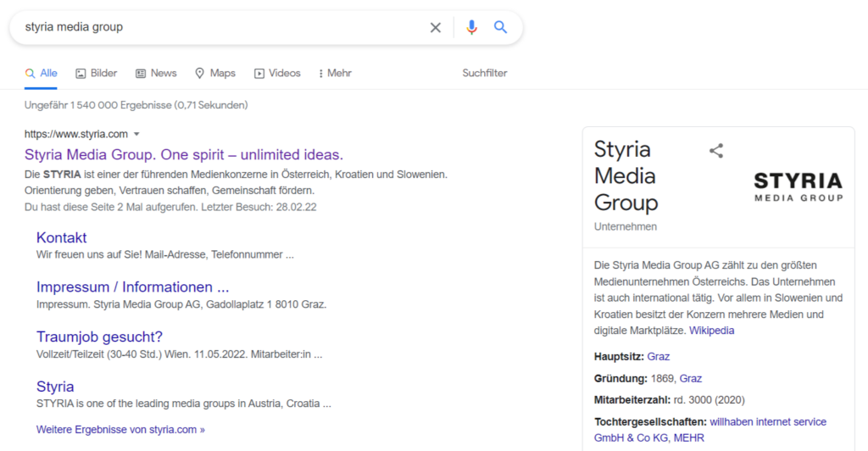Switch to the Maps tab
The height and width of the screenshot is (451, 868).
[214, 73]
